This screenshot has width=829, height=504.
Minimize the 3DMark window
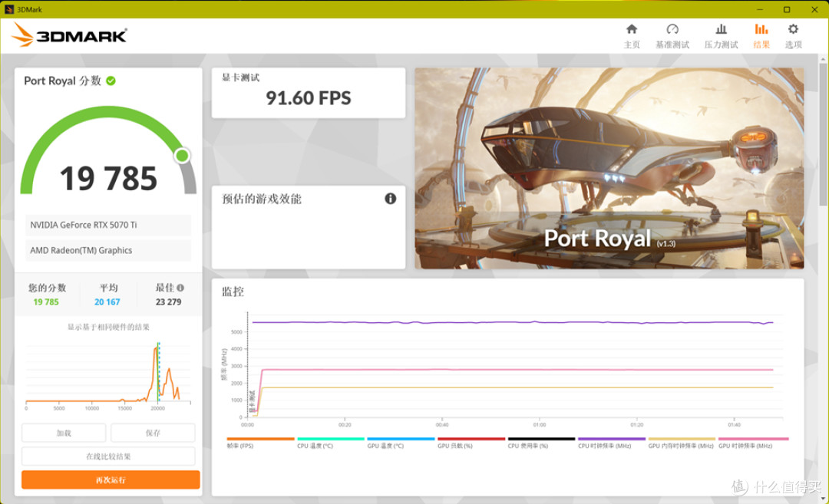coord(760,9)
